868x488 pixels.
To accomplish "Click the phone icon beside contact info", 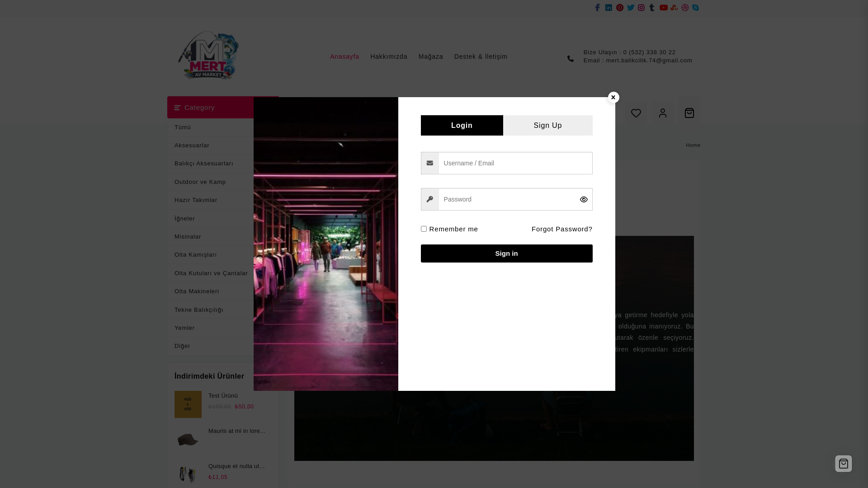I will pyautogui.click(x=571, y=59).
